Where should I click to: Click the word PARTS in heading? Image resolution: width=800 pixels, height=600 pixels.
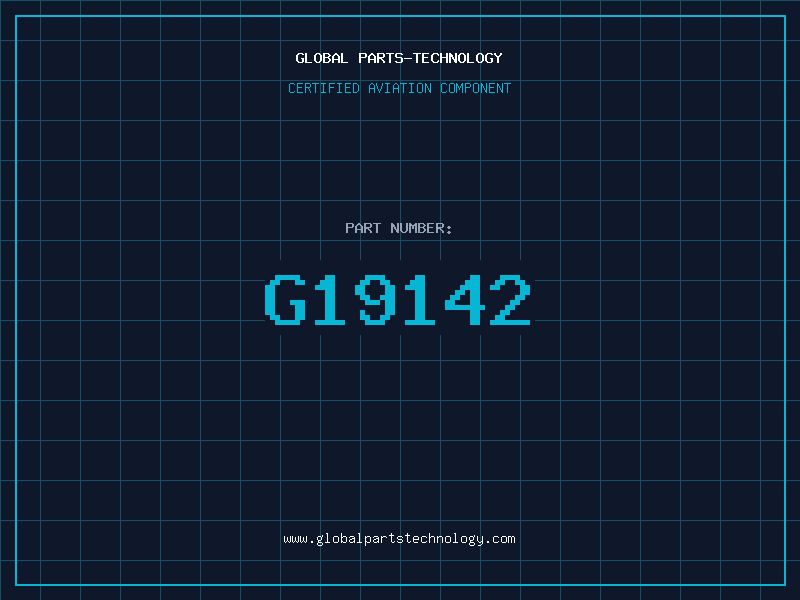point(382,58)
